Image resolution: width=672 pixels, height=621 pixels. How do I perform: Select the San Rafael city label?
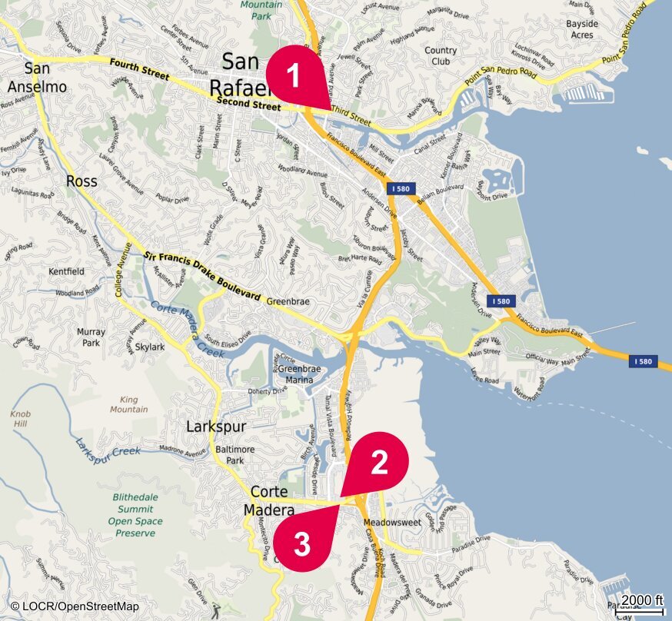pos(240,75)
